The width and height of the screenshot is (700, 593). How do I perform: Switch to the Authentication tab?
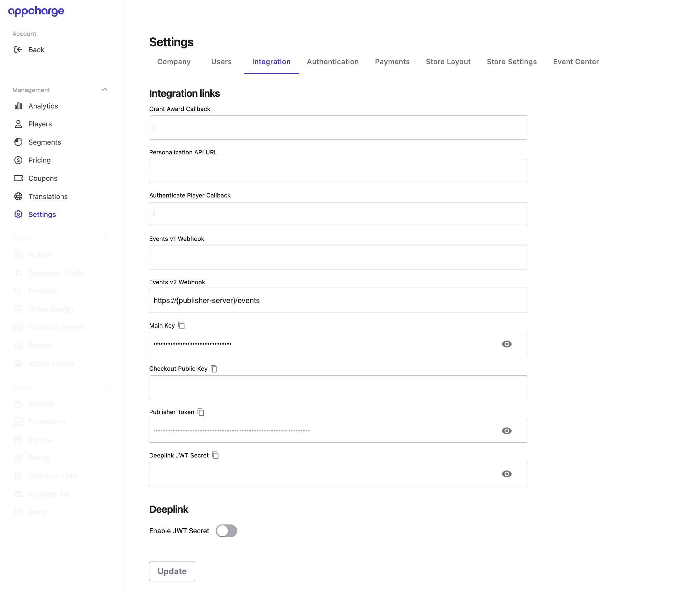click(332, 62)
